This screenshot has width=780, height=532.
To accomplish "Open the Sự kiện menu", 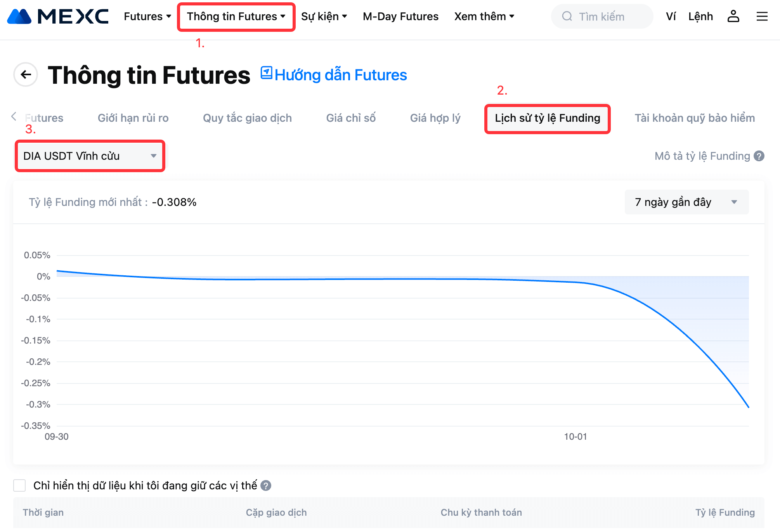I will tap(324, 16).
